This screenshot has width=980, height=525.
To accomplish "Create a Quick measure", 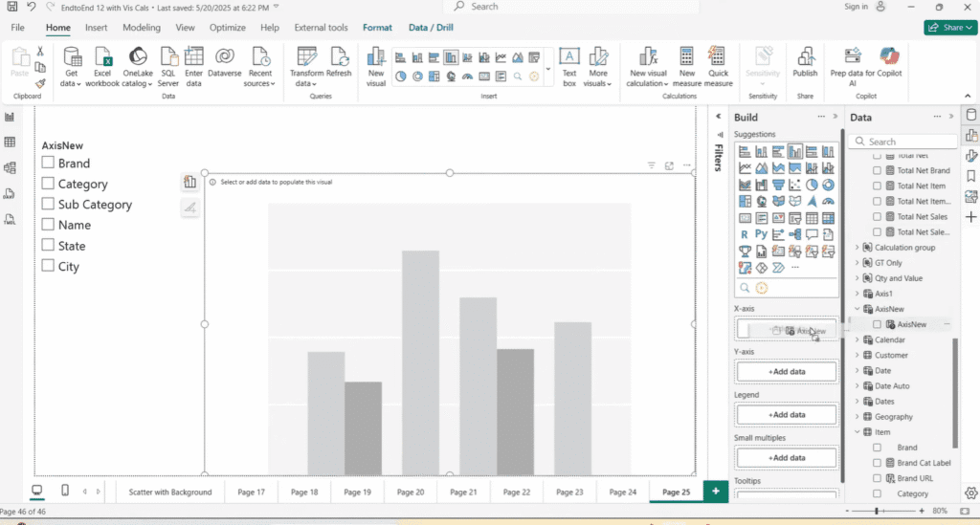I will (718, 67).
